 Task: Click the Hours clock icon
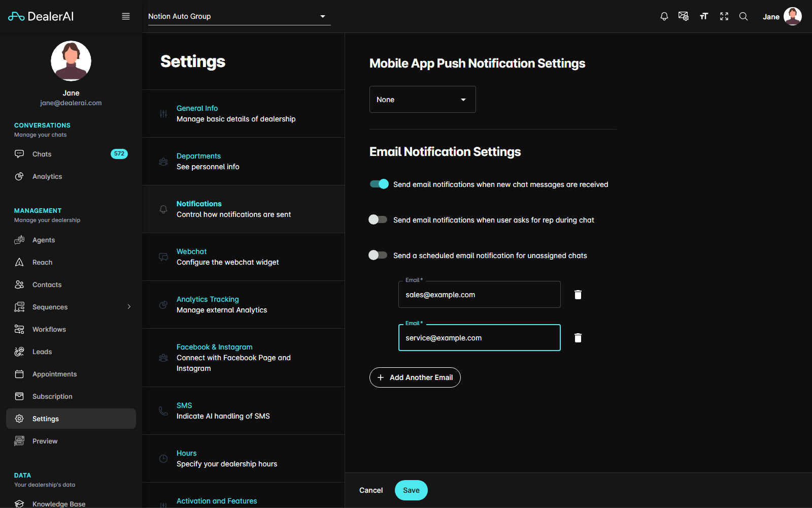point(163,459)
